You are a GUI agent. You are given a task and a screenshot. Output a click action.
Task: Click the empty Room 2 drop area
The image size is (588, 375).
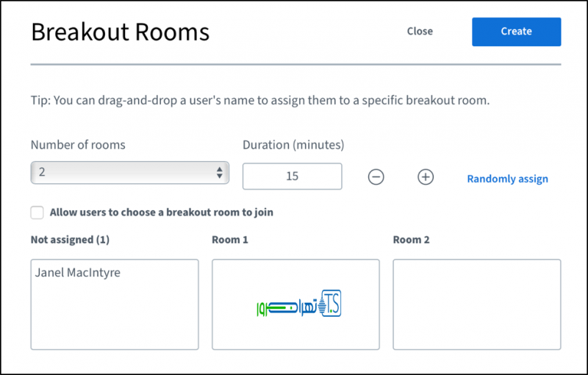tap(476, 304)
